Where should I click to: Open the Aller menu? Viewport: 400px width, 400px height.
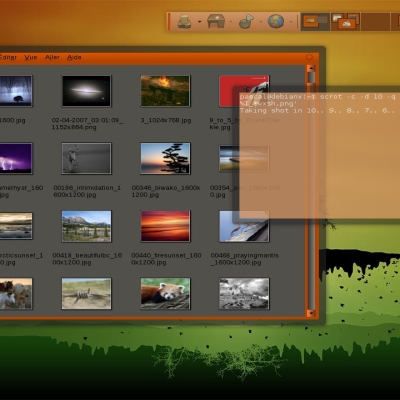[52, 57]
